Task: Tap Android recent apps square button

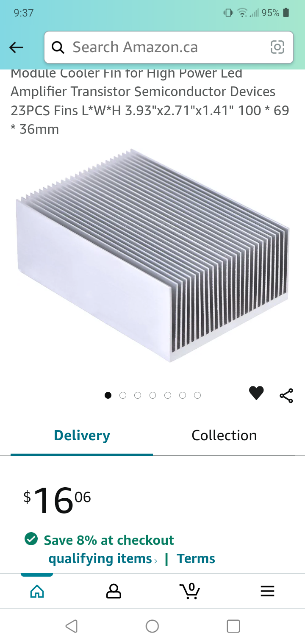Action: pyautogui.click(x=233, y=626)
